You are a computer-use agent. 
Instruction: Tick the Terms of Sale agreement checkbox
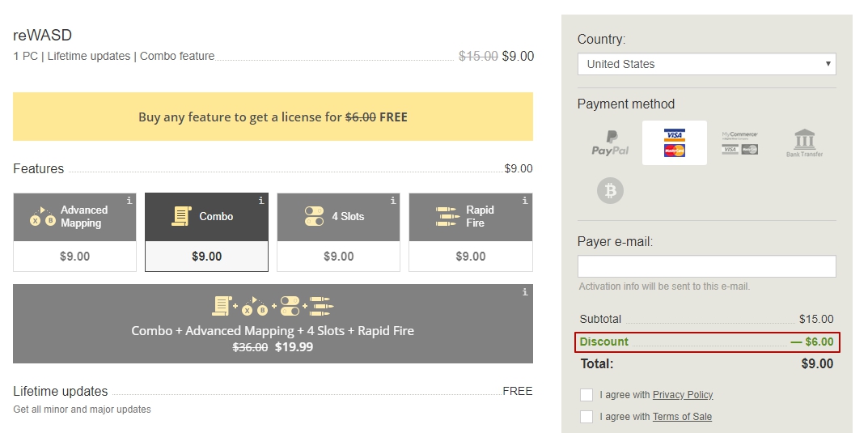pyautogui.click(x=586, y=417)
